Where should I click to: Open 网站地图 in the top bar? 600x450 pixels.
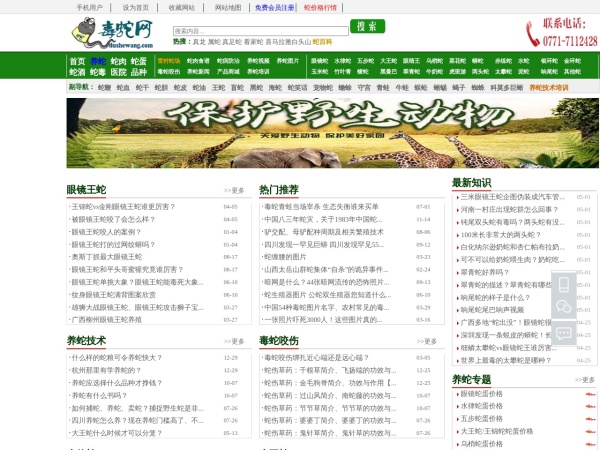228,8
